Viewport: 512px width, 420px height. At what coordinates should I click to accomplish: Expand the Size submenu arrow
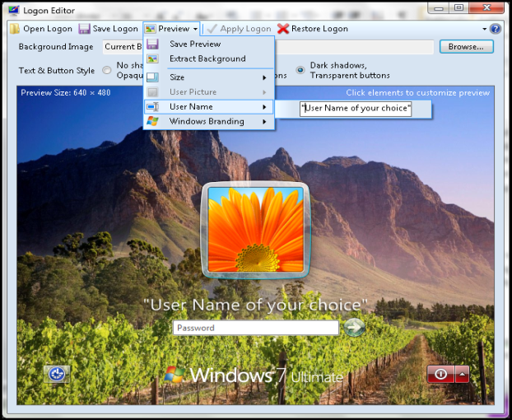click(x=264, y=77)
